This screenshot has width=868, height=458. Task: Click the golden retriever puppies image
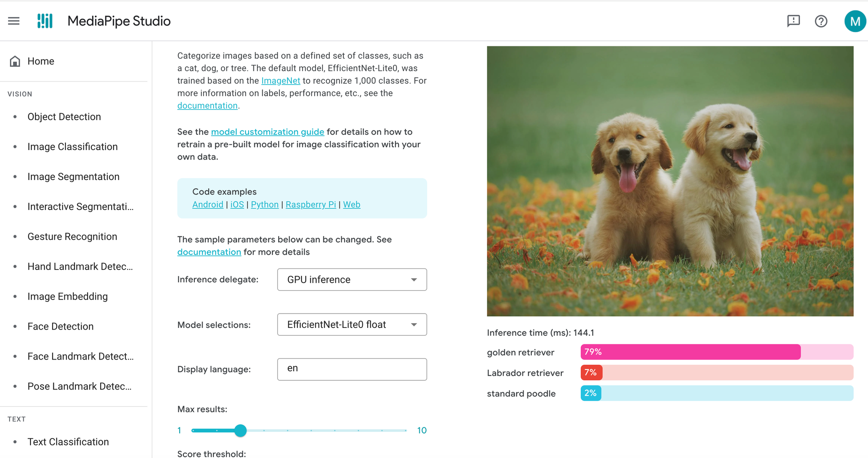point(670,181)
